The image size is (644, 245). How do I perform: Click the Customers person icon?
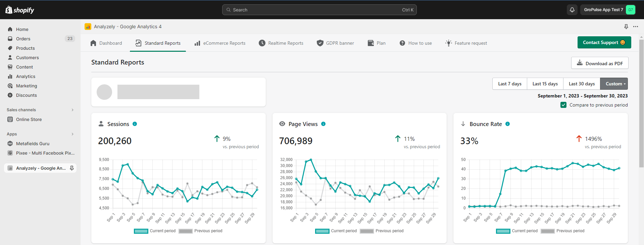coord(10,57)
